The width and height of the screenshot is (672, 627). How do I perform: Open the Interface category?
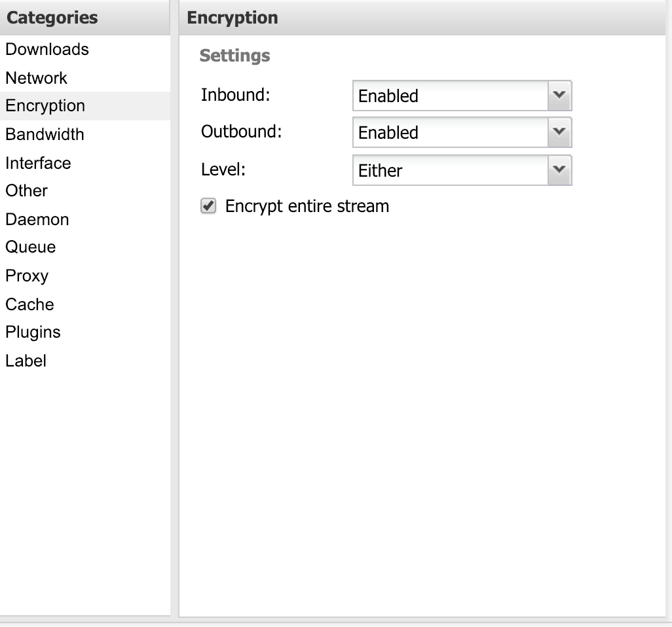coord(38,163)
